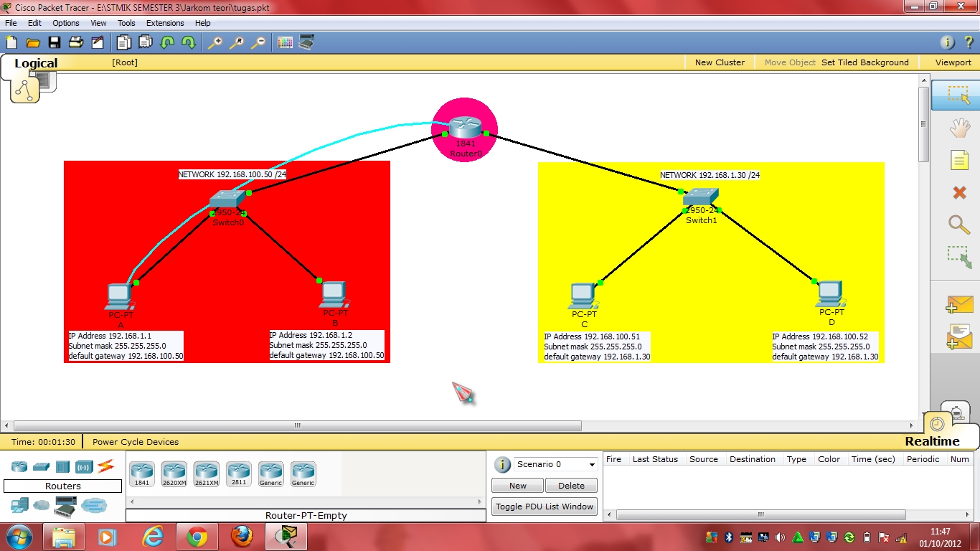Pick the 2811 router from the device list
This screenshot has width=980, height=551.
(x=239, y=474)
